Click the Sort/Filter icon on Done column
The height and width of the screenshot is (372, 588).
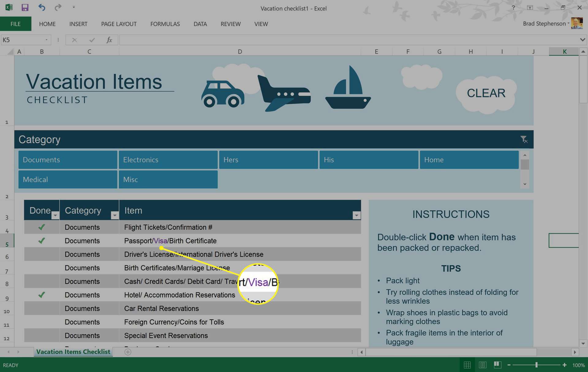pyautogui.click(x=54, y=215)
